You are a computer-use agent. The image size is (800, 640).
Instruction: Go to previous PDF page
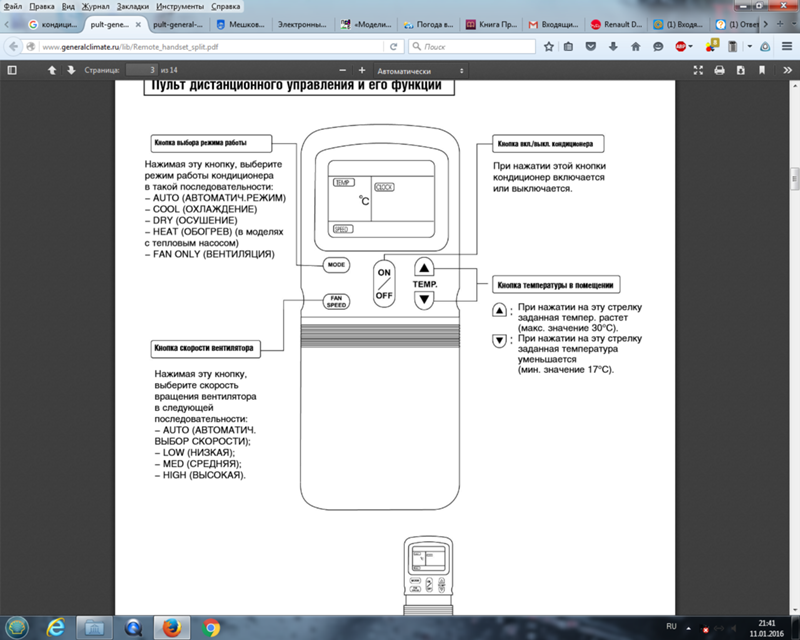pyautogui.click(x=52, y=70)
